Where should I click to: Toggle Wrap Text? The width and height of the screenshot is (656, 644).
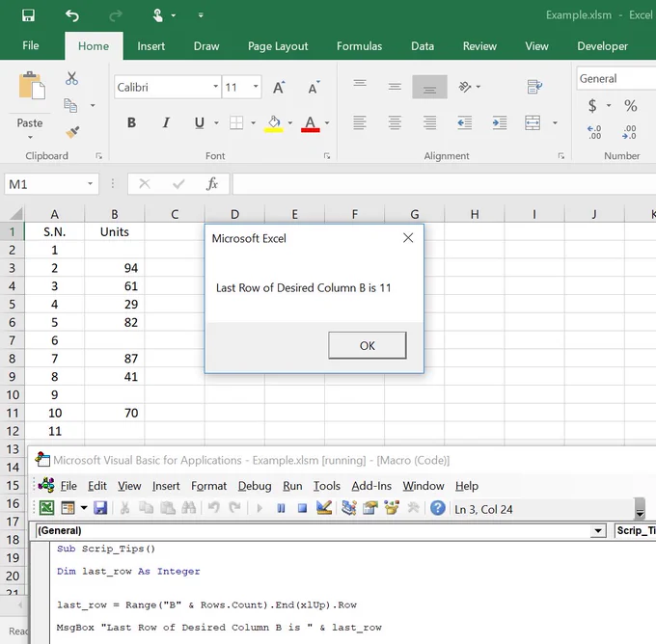(534, 87)
